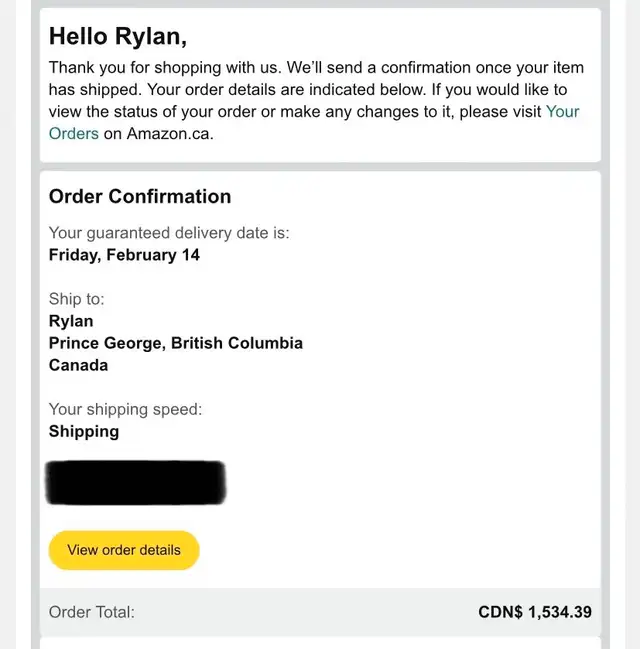Click the 'has shipped' message line
The width and height of the screenshot is (640, 649).
[x=308, y=89]
